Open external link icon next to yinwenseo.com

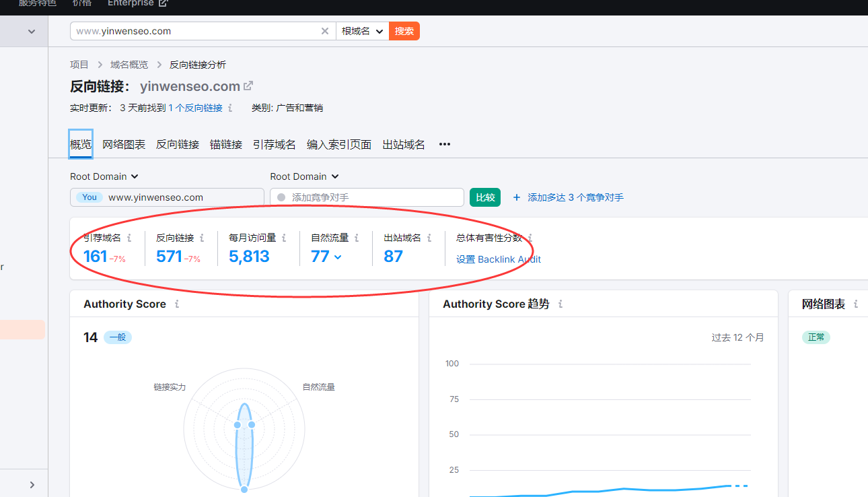click(248, 86)
